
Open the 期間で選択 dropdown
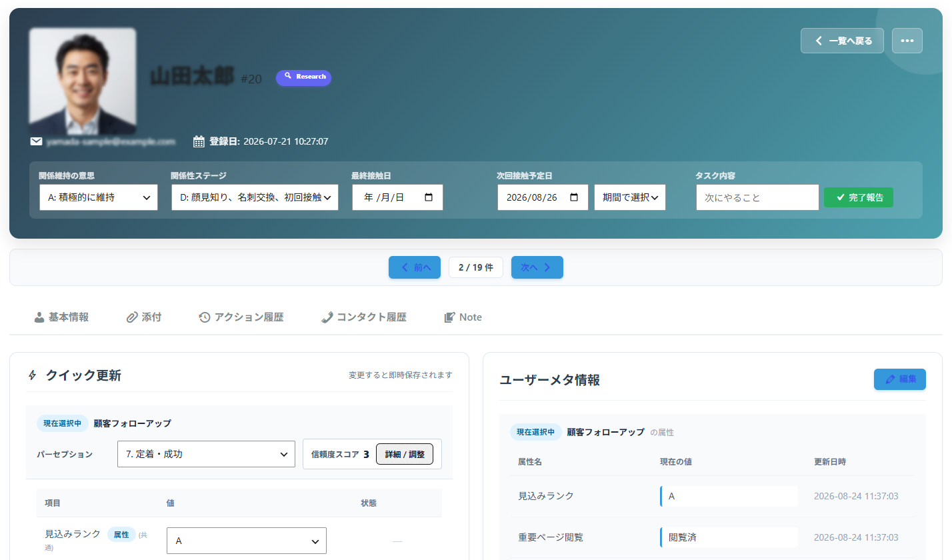[x=630, y=197]
